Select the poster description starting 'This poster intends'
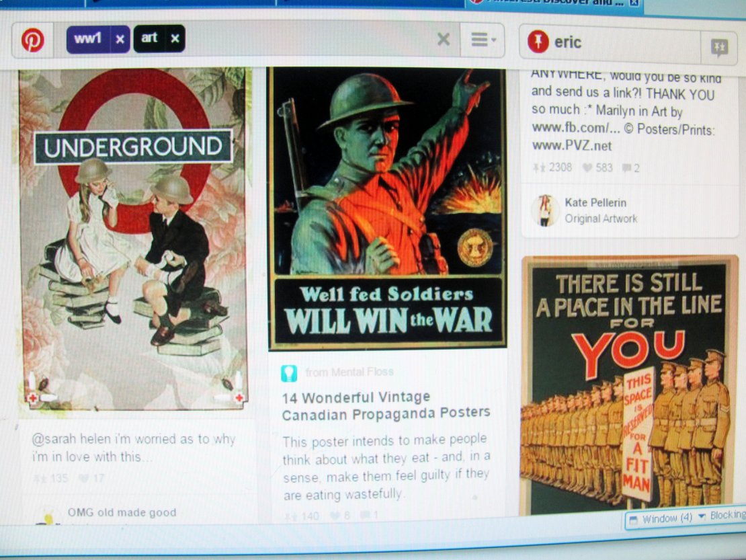Screen dimensions: 746x560 click(386, 467)
